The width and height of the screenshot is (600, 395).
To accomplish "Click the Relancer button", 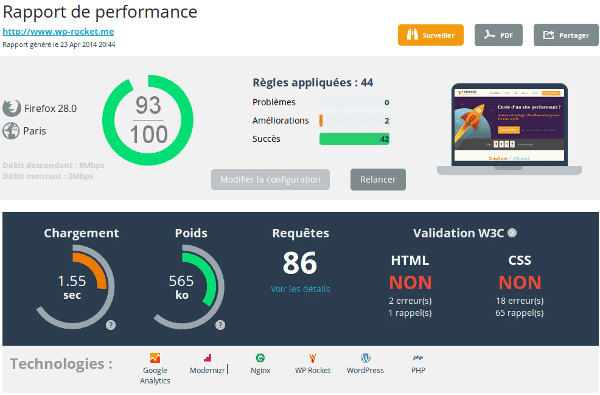I will (378, 180).
